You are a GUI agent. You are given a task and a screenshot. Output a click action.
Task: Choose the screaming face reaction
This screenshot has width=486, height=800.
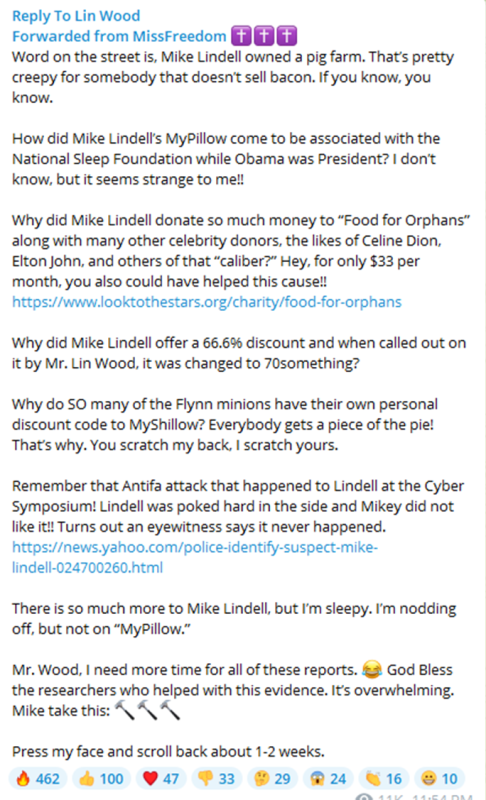327,779
